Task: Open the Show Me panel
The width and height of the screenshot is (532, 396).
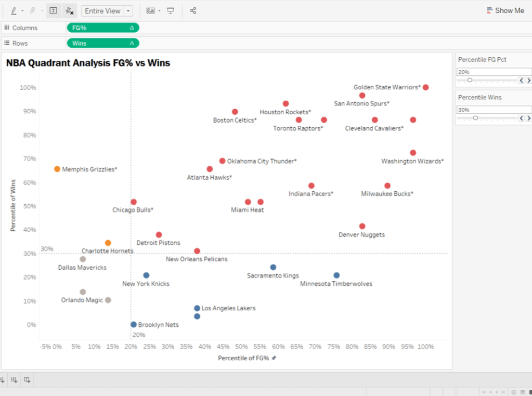Action: [505, 10]
